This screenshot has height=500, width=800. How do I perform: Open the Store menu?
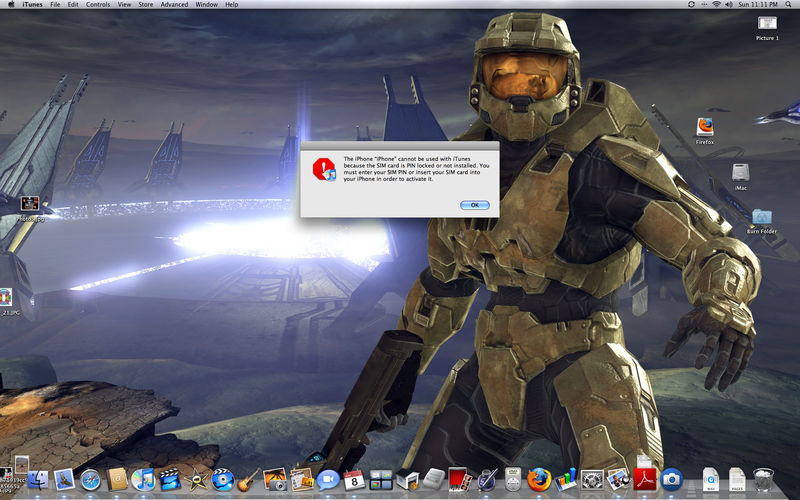(145, 4)
